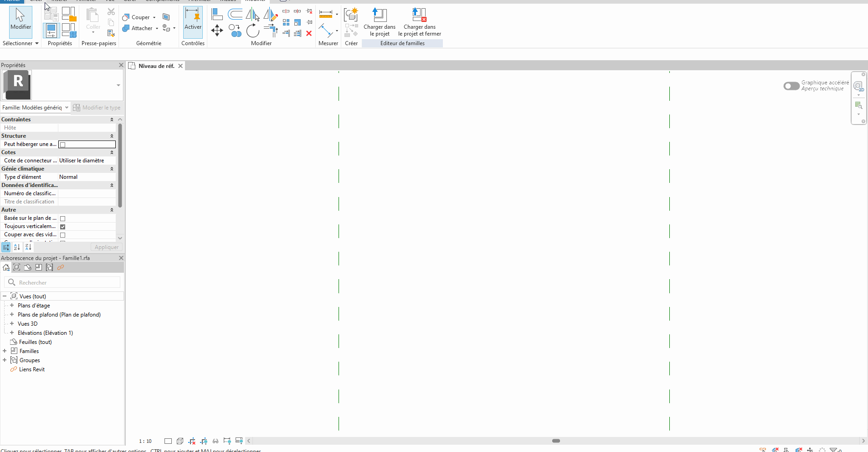Click the Activer controls button

(193, 21)
